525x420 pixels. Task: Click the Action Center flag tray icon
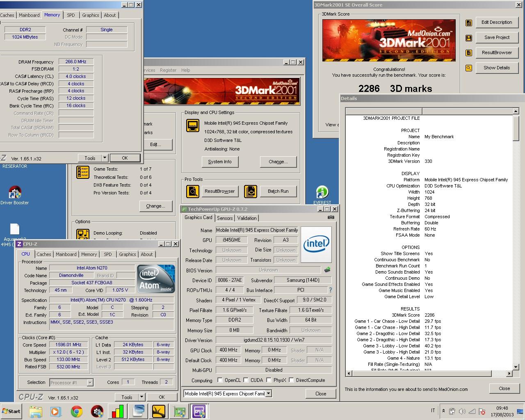(482, 411)
